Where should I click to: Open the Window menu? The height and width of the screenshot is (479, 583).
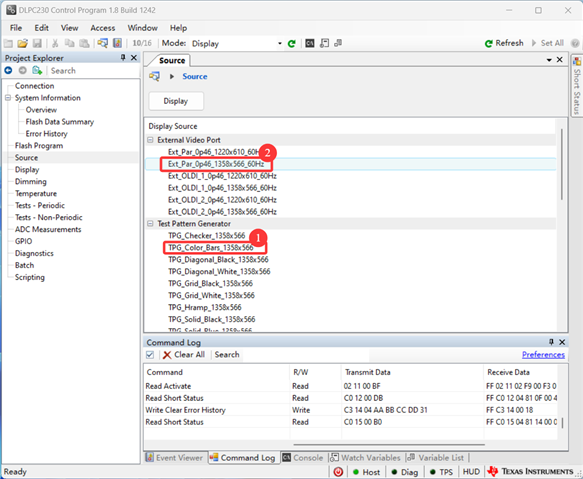click(142, 28)
